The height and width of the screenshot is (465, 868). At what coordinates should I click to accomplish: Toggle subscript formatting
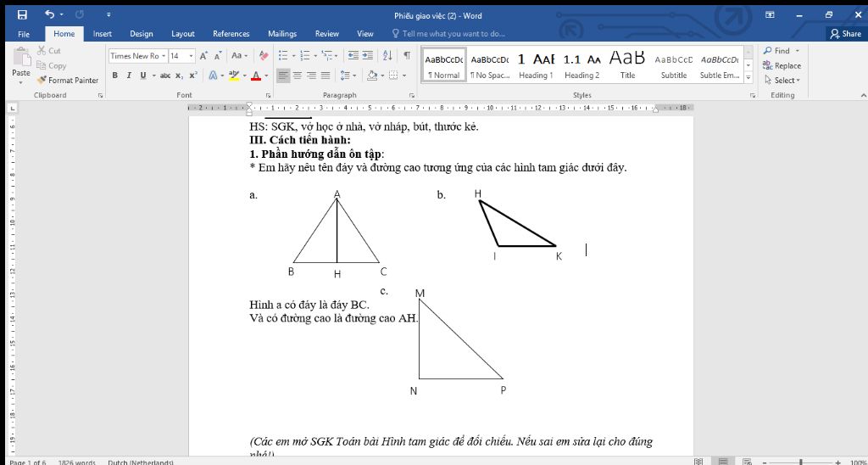[x=180, y=76]
